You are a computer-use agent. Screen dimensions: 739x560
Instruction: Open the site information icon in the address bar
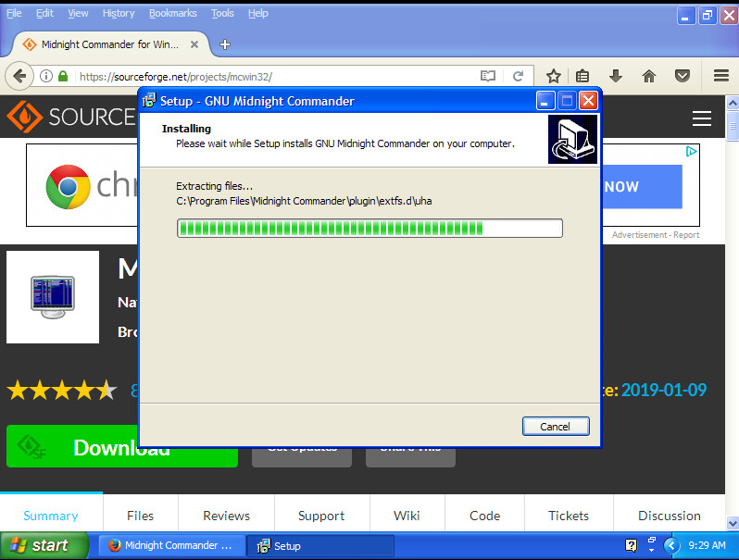46,76
